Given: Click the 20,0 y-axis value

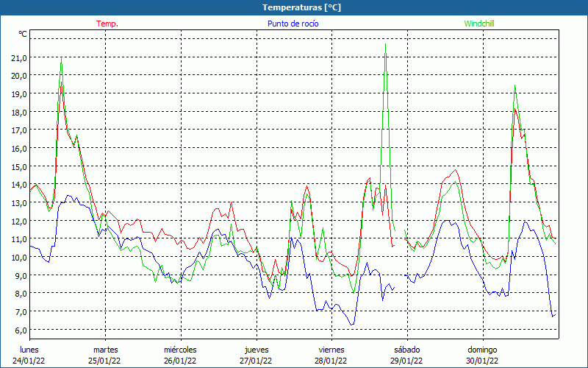Looking at the screenshot, I should [19, 76].
